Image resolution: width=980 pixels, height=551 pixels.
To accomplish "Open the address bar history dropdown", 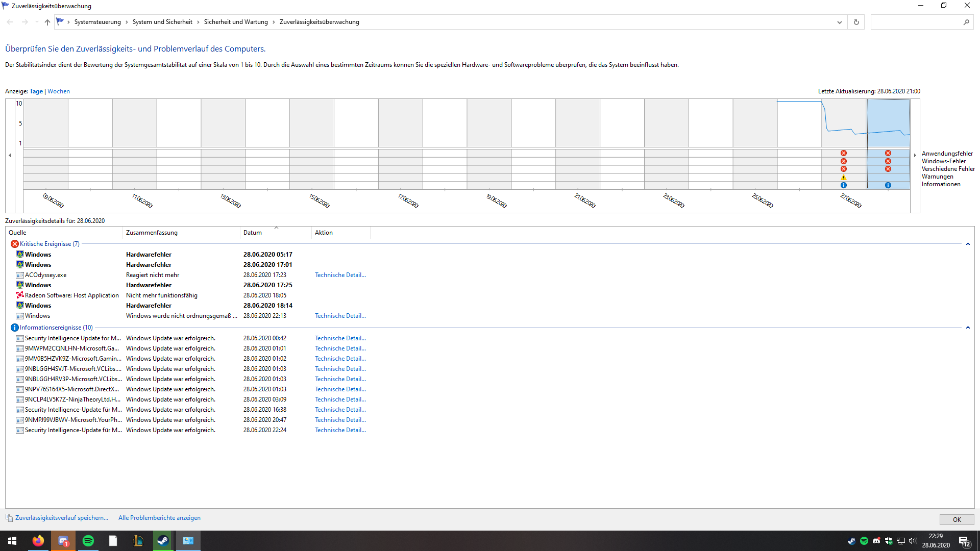I will [x=839, y=22].
